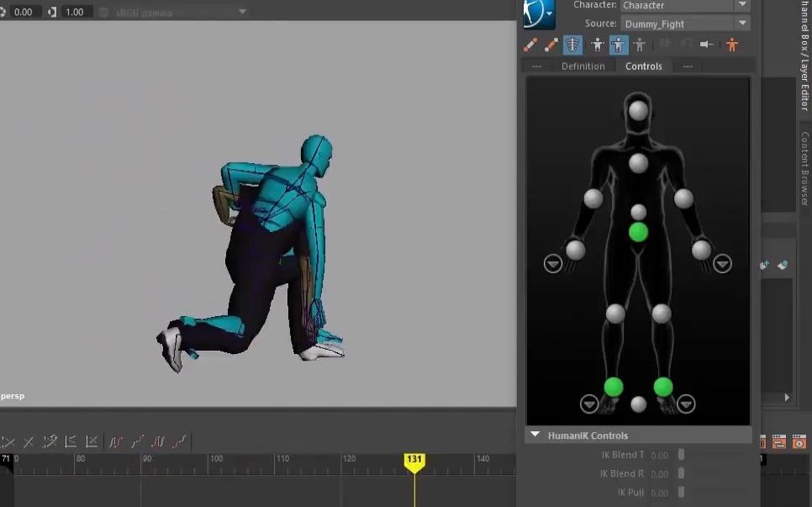This screenshot has height=507, width=812.
Task: Click the snap keys icon above the timeline
Action: (50, 441)
